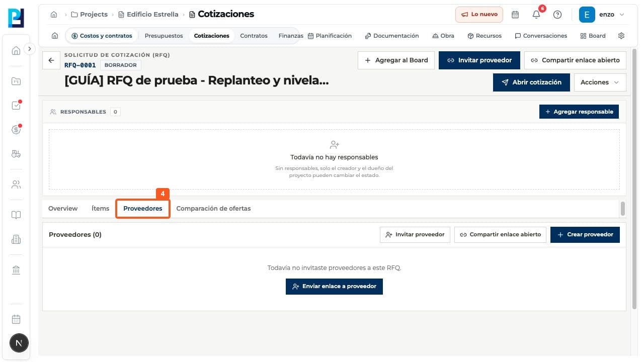
Task: Click the round N avatar in sidebar
Action: click(19, 343)
